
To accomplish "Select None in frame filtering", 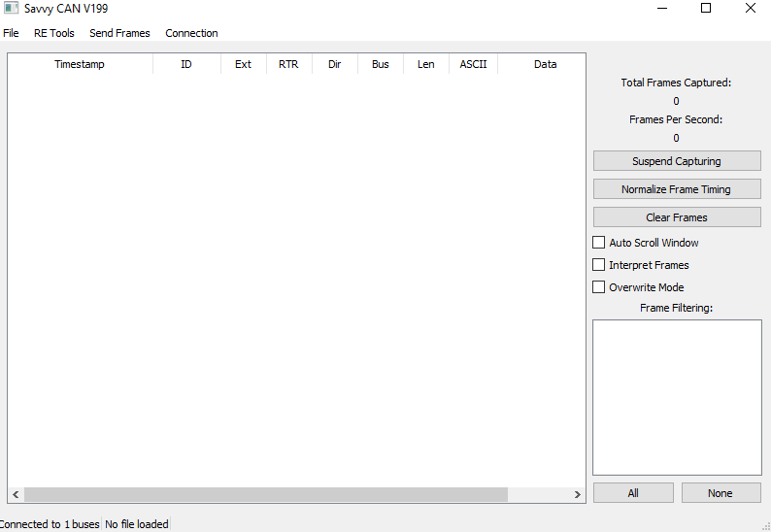I will pyautogui.click(x=721, y=493).
